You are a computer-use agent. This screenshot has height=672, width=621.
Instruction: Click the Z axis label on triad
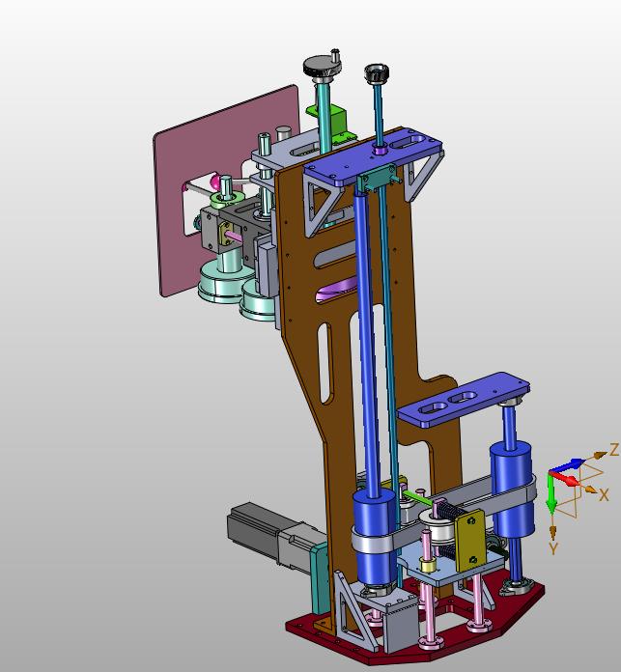614,450
